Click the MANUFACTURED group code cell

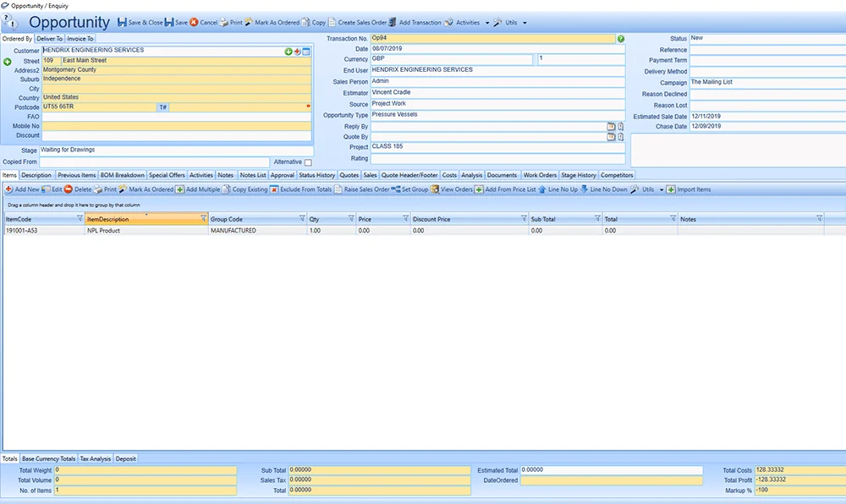coord(257,231)
